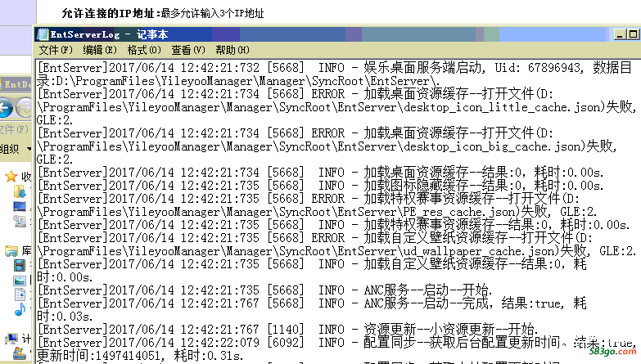
Task: Select the Libraries folder icon in sidebar
Action: 11,250
